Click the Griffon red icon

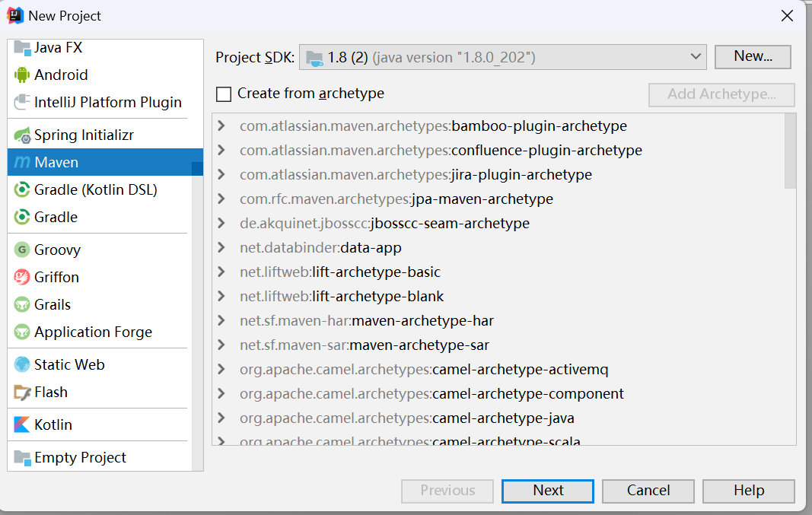click(22, 277)
